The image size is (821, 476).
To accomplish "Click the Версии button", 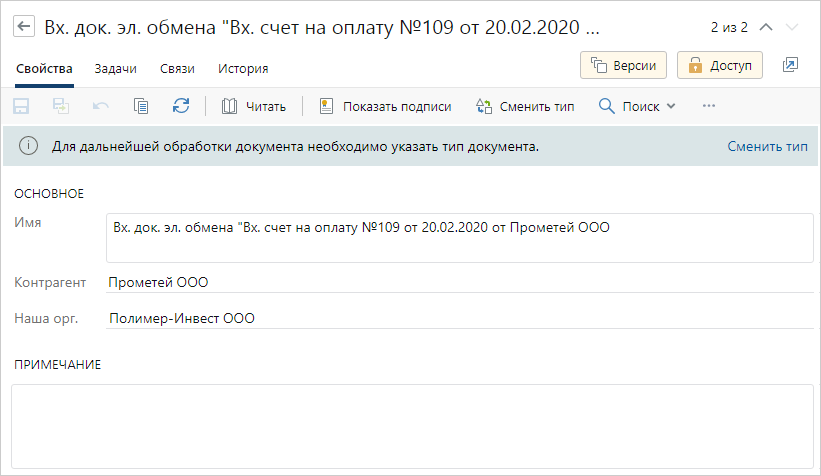I will tap(624, 65).
